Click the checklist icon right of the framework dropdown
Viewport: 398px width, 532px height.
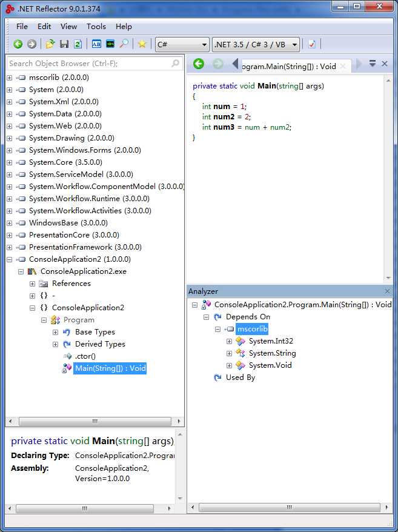coord(312,44)
